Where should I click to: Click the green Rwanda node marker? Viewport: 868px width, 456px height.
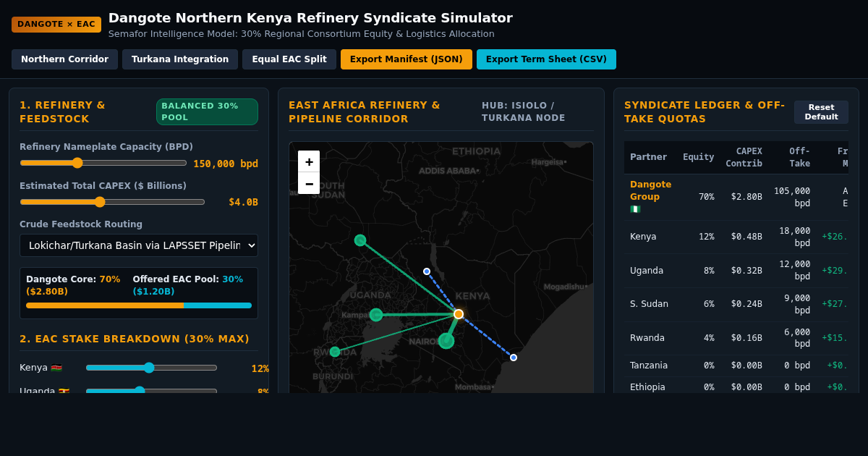tap(335, 352)
